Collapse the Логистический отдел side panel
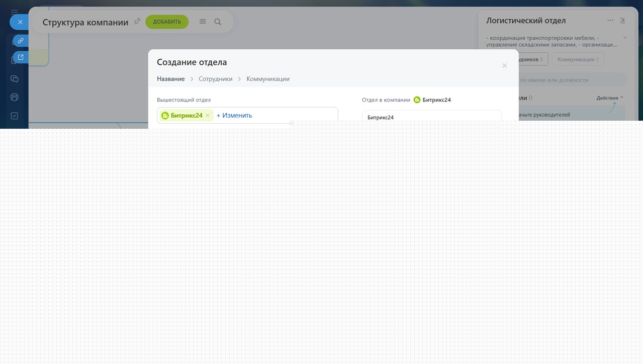 [x=622, y=21]
